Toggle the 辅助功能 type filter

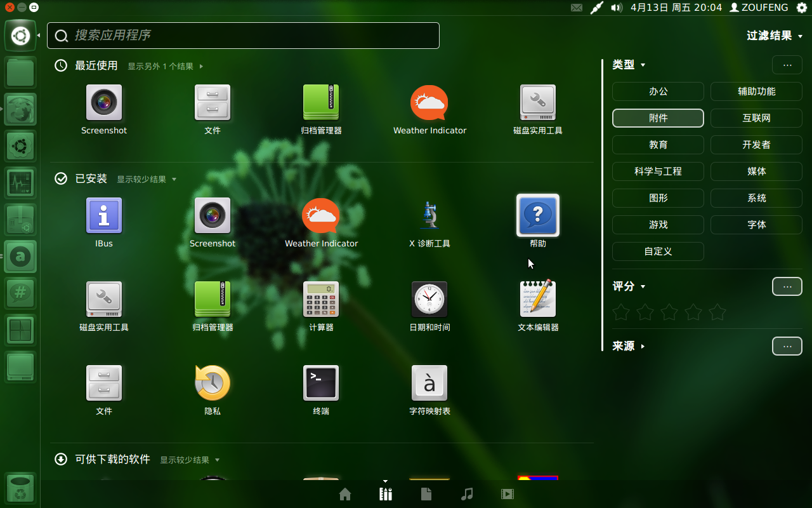[x=756, y=91]
